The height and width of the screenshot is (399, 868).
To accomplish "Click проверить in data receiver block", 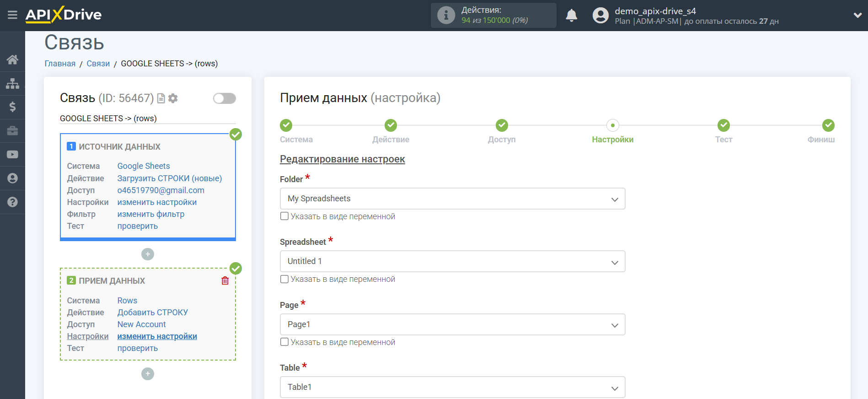I will click(x=138, y=348).
